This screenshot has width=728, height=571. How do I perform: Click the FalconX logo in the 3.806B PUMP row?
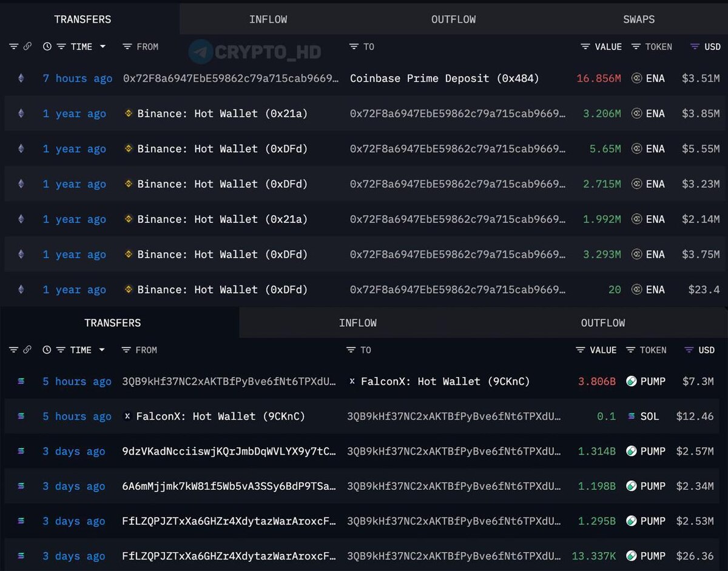coord(352,381)
